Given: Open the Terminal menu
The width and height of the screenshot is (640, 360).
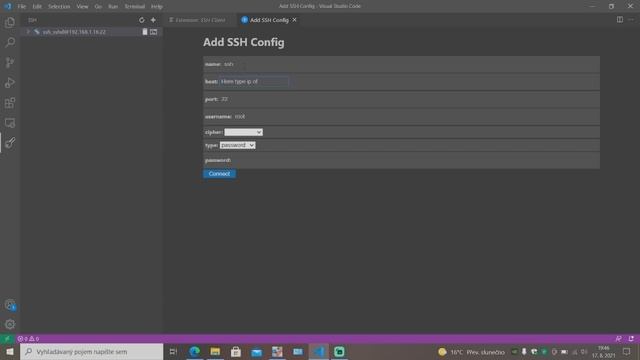Looking at the screenshot, I should point(135,7).
